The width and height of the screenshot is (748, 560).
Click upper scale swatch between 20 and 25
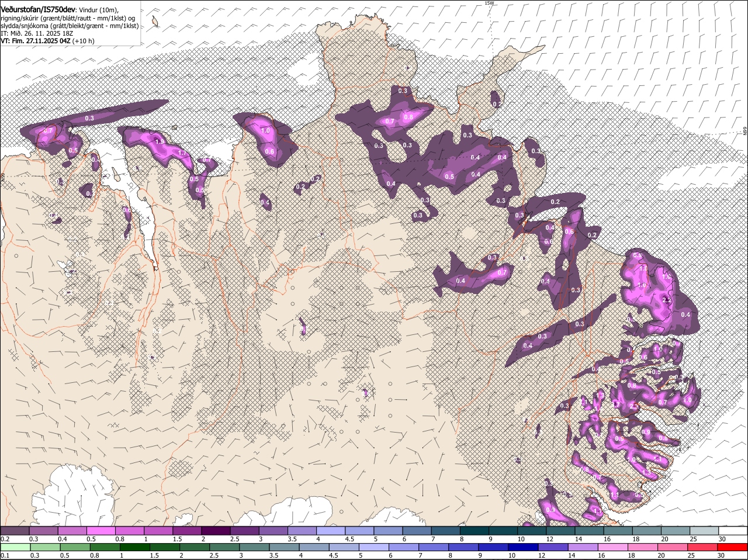pos(674,530)
